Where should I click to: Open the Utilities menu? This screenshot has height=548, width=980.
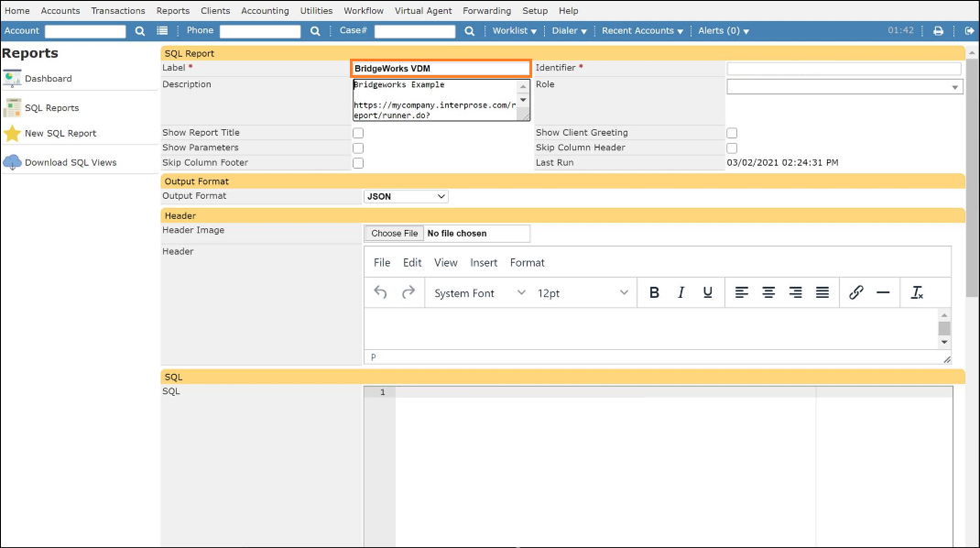point(316,11)
